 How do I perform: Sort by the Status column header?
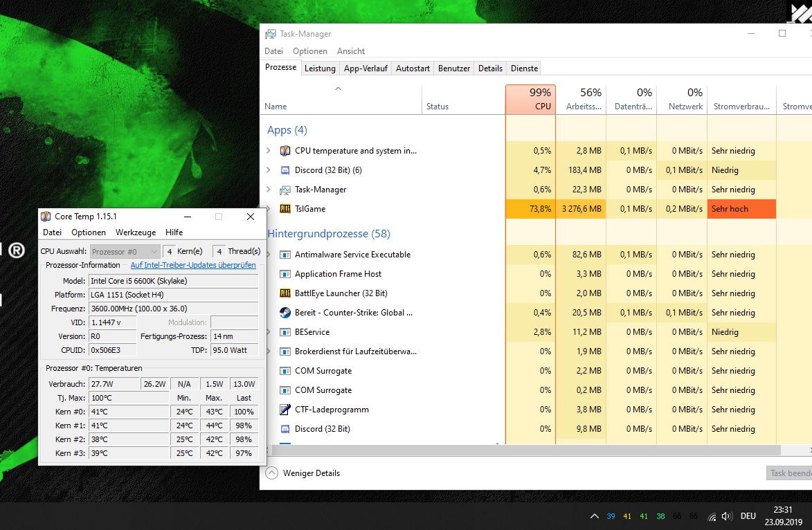point(464,99)
